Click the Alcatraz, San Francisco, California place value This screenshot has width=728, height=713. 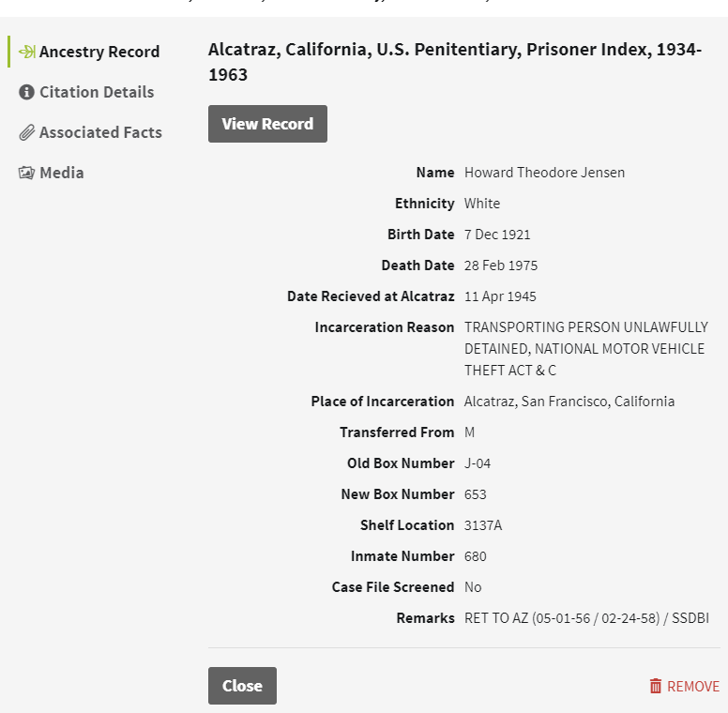tap(569, 402)
